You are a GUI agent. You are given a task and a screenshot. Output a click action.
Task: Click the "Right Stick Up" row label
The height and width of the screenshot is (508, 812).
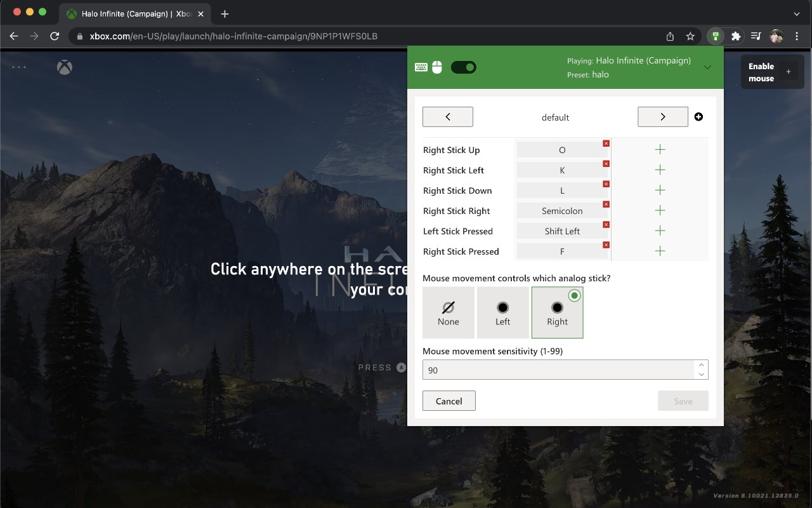pyautogui.click(x=452, y=150)
